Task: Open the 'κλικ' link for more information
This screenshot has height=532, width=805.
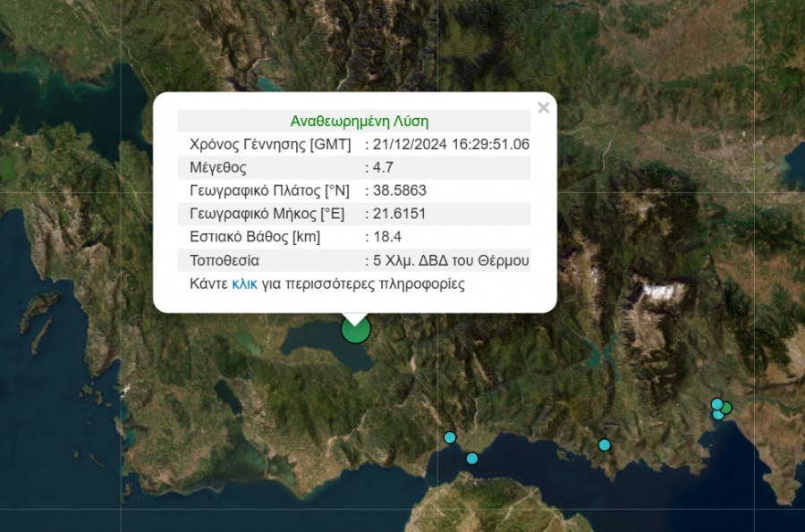Action: pos(244,284)
